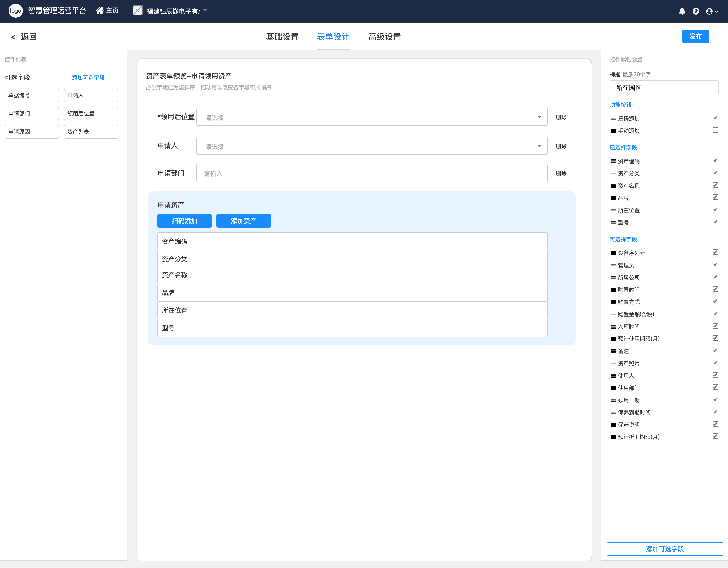Select the 领用后位置 optional field chip
This screenshot has height=568, width=728.
(x=91, y=114)
